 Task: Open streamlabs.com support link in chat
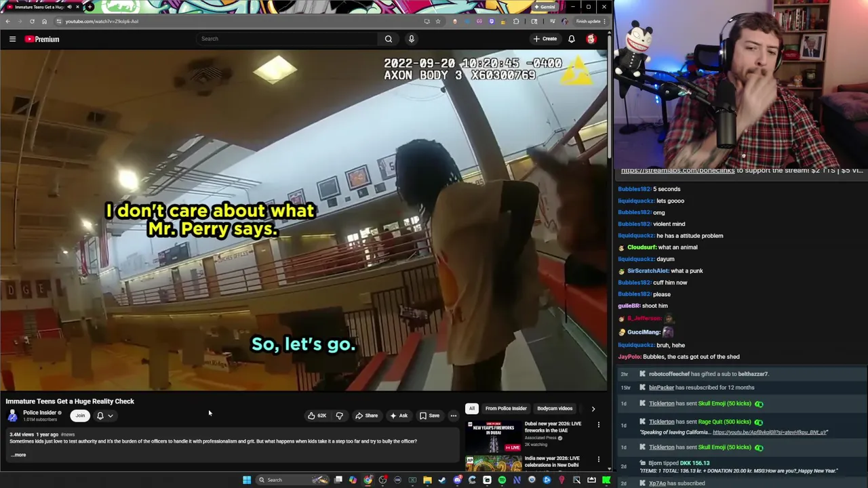point(677,171)
